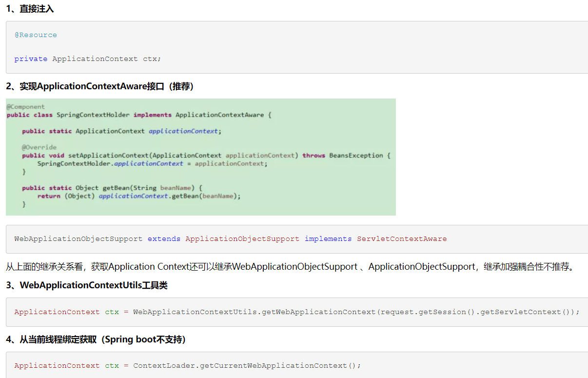Click the heading "3、WebApplicationContextUtils工具类"
The height and width of the screenshot is (378, 588).
(x=87, y=285)
